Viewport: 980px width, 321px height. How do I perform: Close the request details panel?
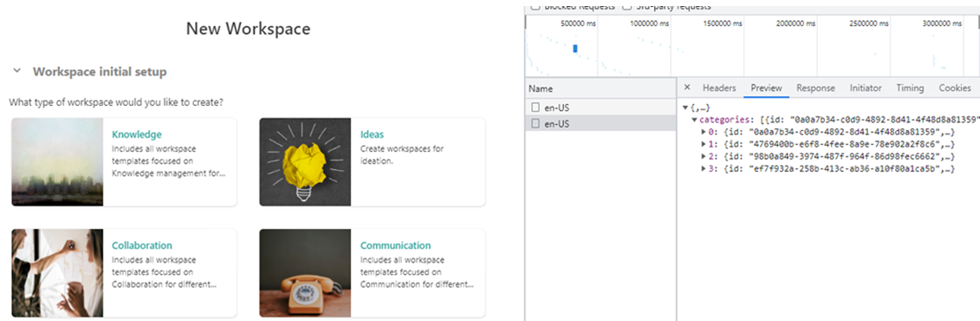pyautogui.click(x=687, y=88)
